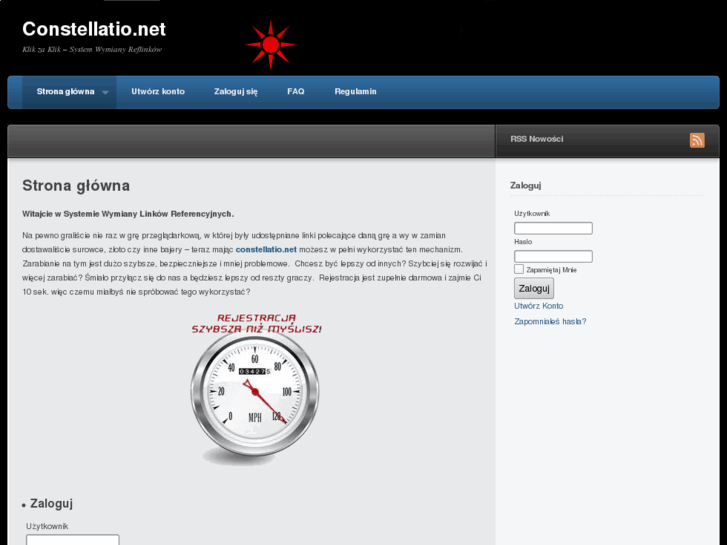Focus the bottom Użytkownik input field
Image resolution: width=727 pixels, height=545 pixels.
click(x=73, y=539)
